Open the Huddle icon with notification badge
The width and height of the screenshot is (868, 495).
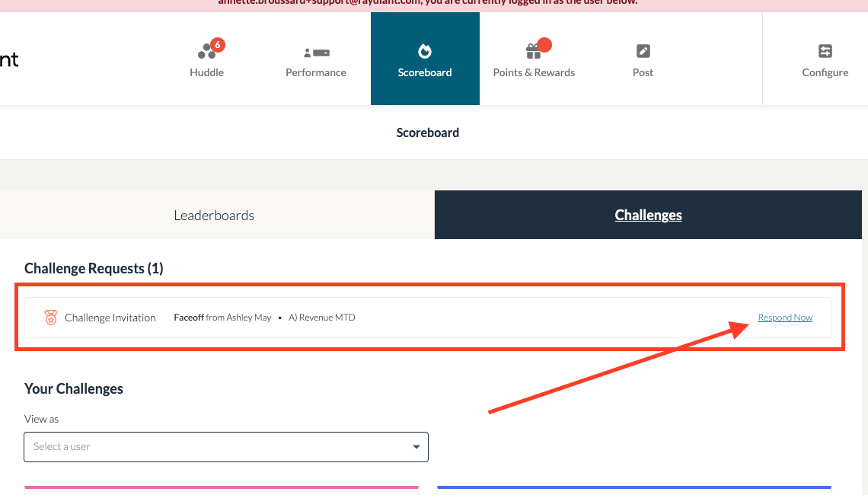[210, 49]
